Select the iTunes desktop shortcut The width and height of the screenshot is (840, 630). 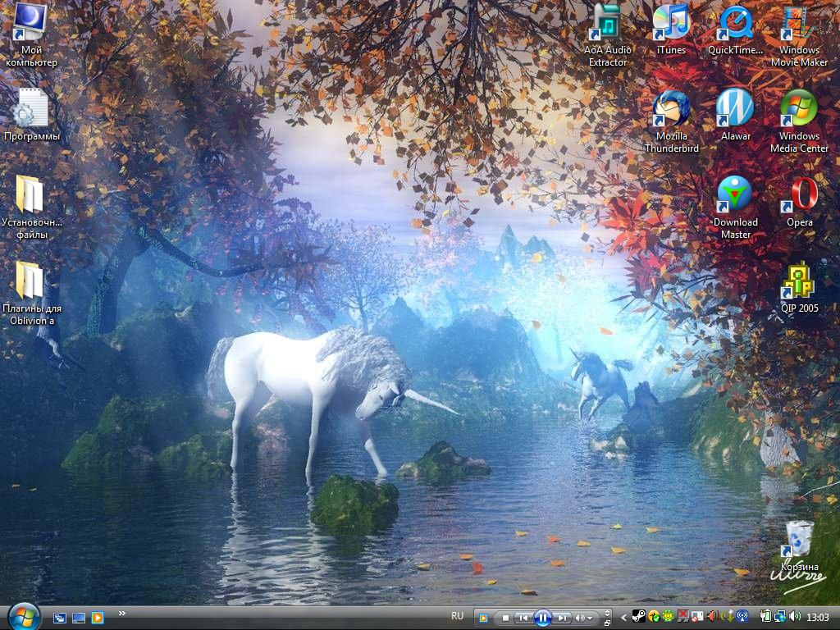click(671, 30)
